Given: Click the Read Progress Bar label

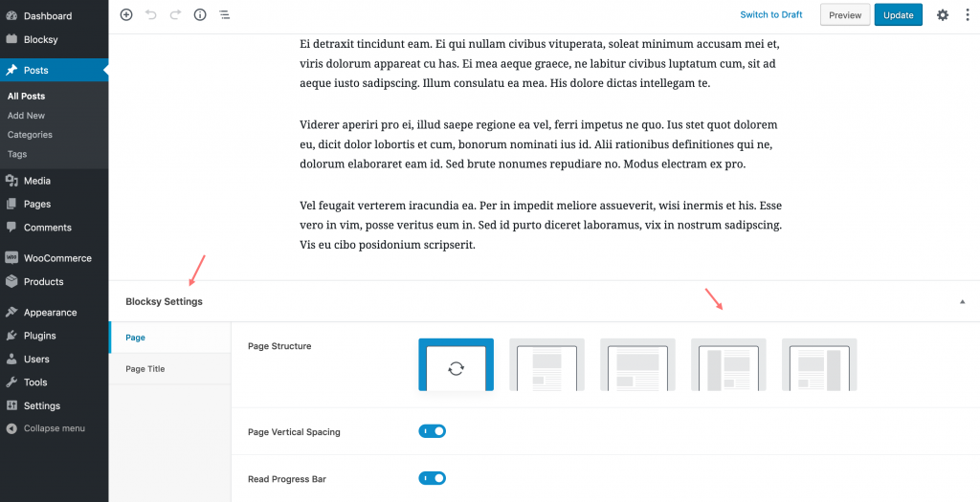Looking at the screenshot, I should [287, 479].
